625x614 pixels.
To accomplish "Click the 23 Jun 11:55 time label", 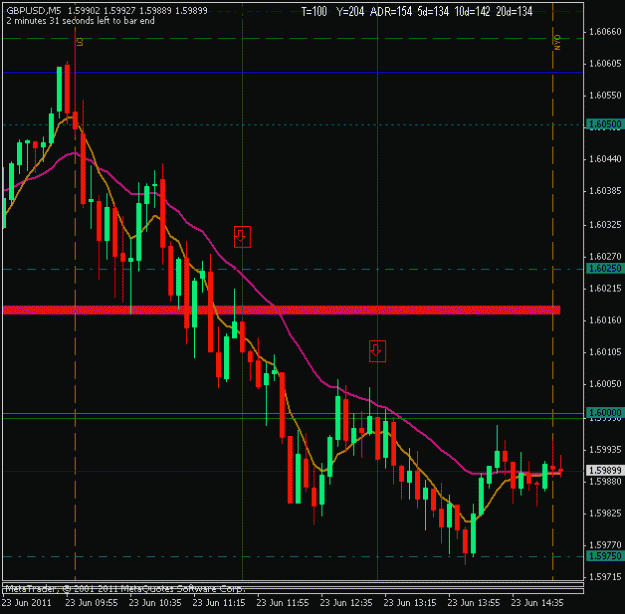I will coord(283,602).
